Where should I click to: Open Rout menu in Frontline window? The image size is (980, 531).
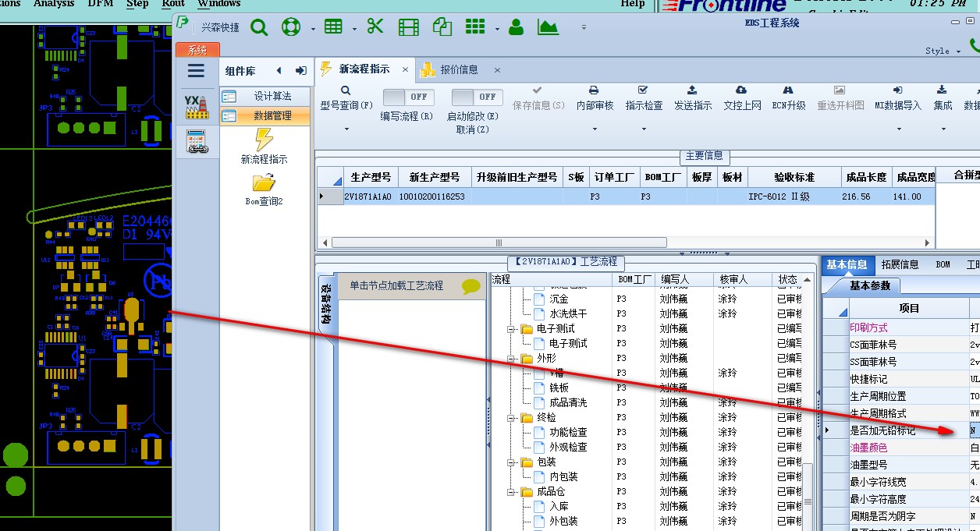click(x=173, y=4)
